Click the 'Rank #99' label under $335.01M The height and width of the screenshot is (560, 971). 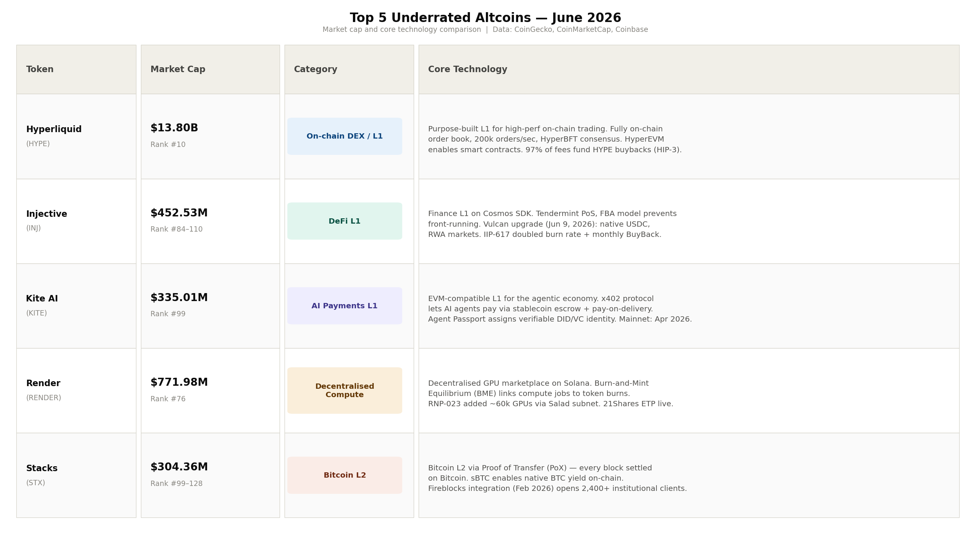[168, 314]
